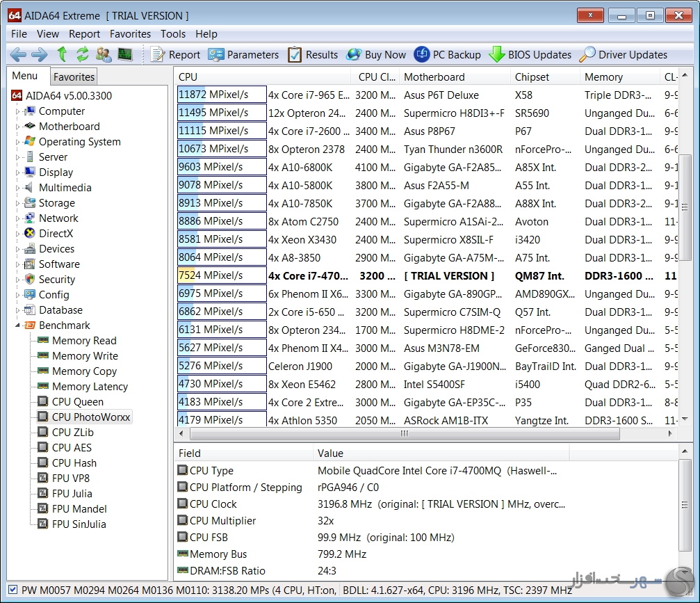This screenshot has width=700, height=603.
Task: Click the Driver Updates magnifier icon
Action: [x=587, y=54]
